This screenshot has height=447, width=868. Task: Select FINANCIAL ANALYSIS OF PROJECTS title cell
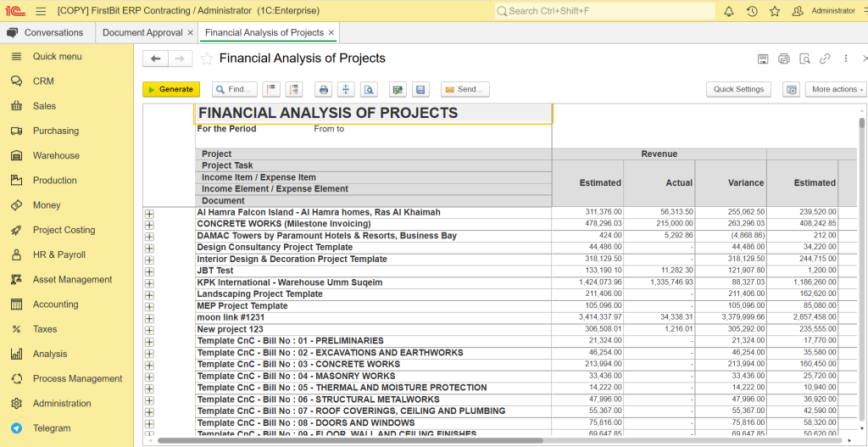[x=374, y=113]
